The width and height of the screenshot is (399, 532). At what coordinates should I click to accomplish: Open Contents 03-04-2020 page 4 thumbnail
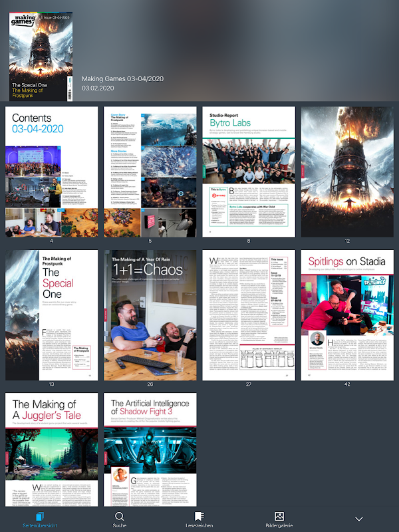tap(52, 172)
